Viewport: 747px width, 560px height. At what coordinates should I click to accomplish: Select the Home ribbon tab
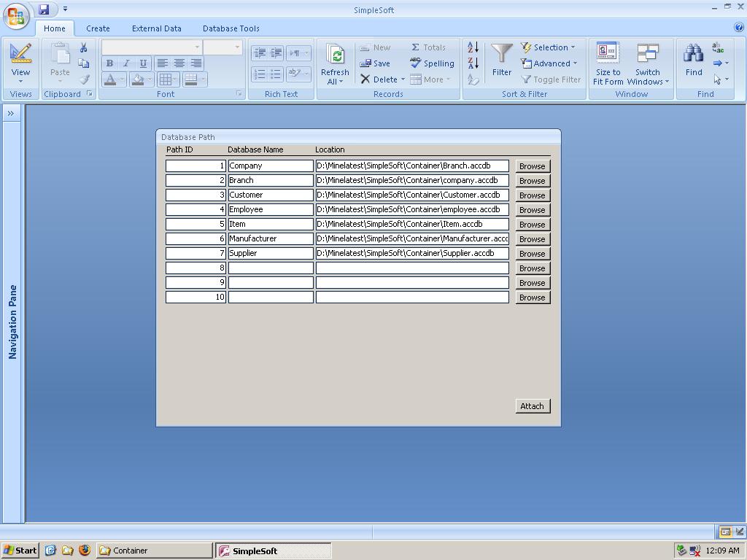coord(55,28)
